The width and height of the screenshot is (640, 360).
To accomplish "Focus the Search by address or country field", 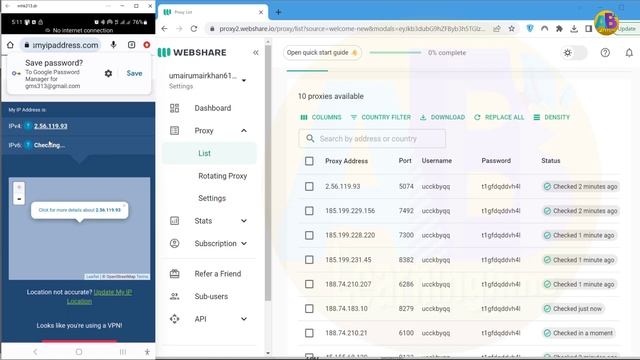I will tap(372, 139).
